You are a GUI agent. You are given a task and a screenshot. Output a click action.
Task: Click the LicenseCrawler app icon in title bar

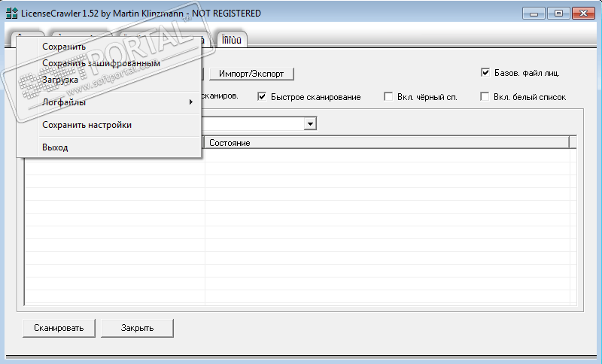[x=11, y=13]
